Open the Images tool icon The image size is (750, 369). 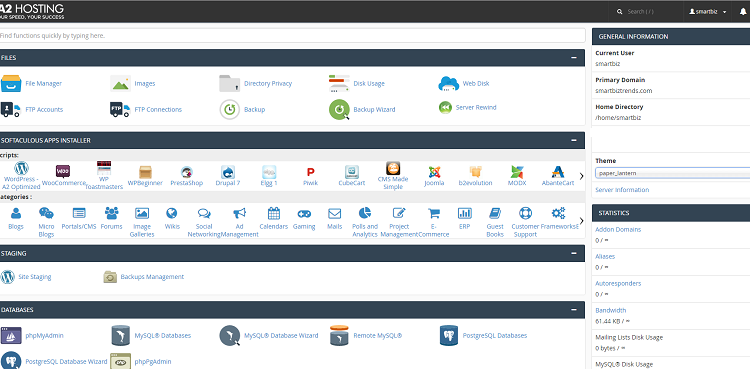(x=120, y=83)
